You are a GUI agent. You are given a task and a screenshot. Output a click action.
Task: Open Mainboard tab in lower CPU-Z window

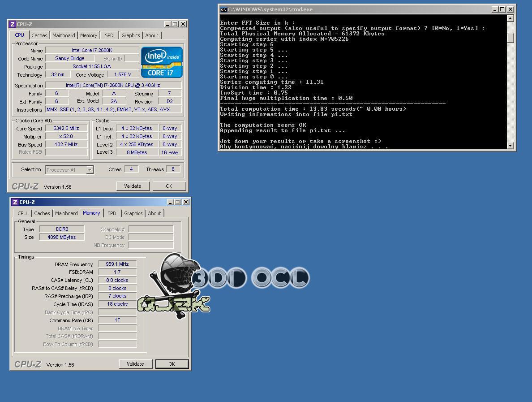(x=66, y=213)
